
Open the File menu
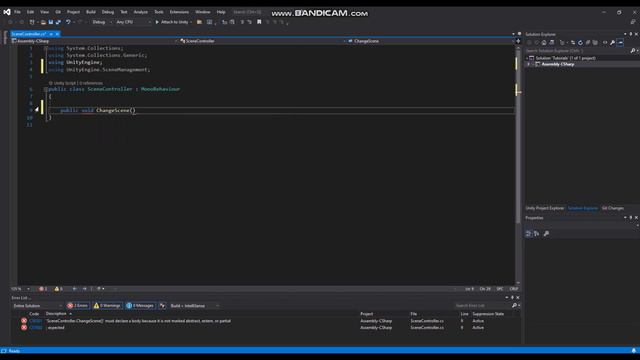point(18,12)
